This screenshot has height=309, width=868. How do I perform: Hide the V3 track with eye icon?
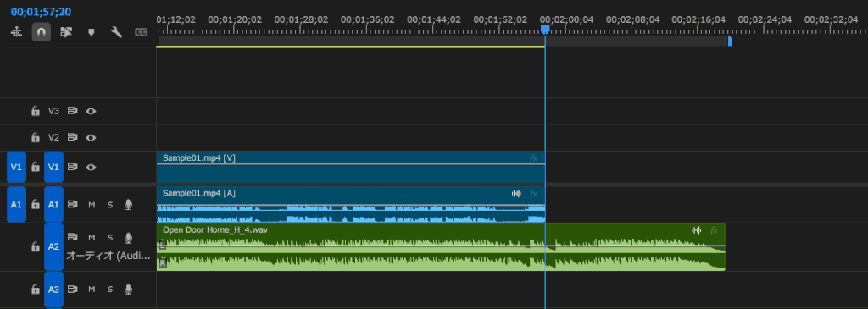click(x=91, y=111)
